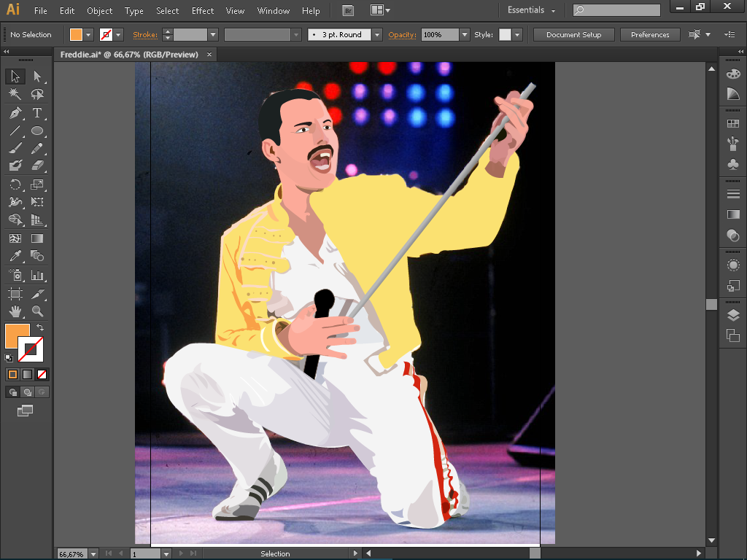Activate the Eyedropper tool
This screenshot has width=747, height=560.
click(15, 256)
